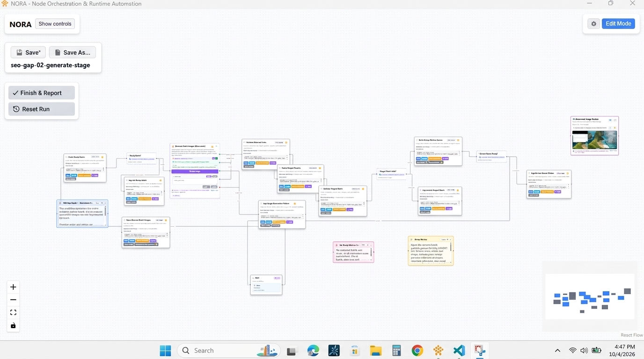The width and height of the screenshot is (644, 359).
Task: Click the taskbar Search box
Action: [229, 351]
